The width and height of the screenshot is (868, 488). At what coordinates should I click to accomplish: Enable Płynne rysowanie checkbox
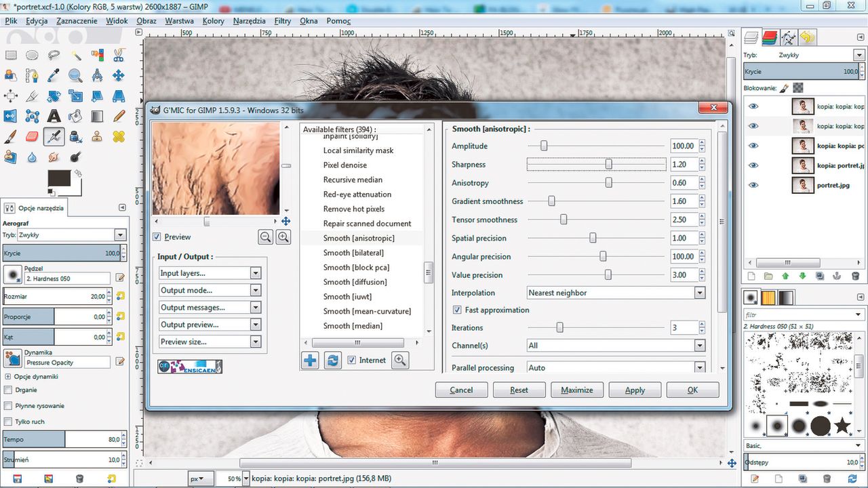[x=8, y=405]
